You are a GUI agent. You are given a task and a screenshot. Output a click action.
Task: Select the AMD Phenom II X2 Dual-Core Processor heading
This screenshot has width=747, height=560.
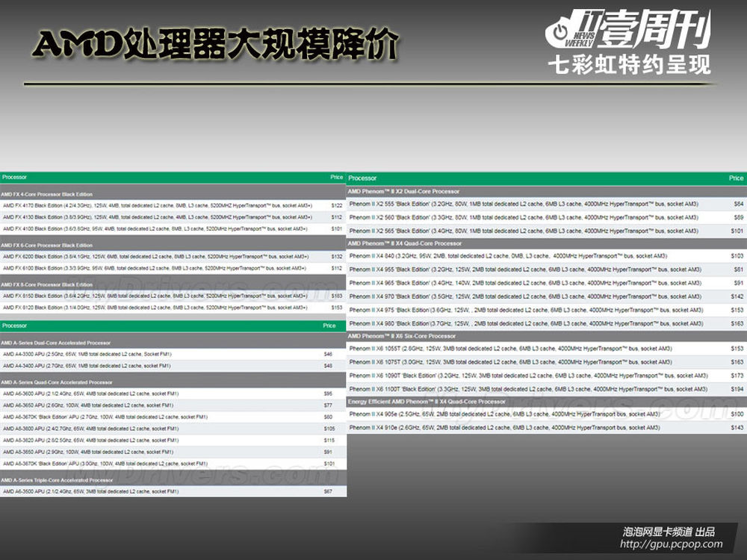[x=547, y=191]
